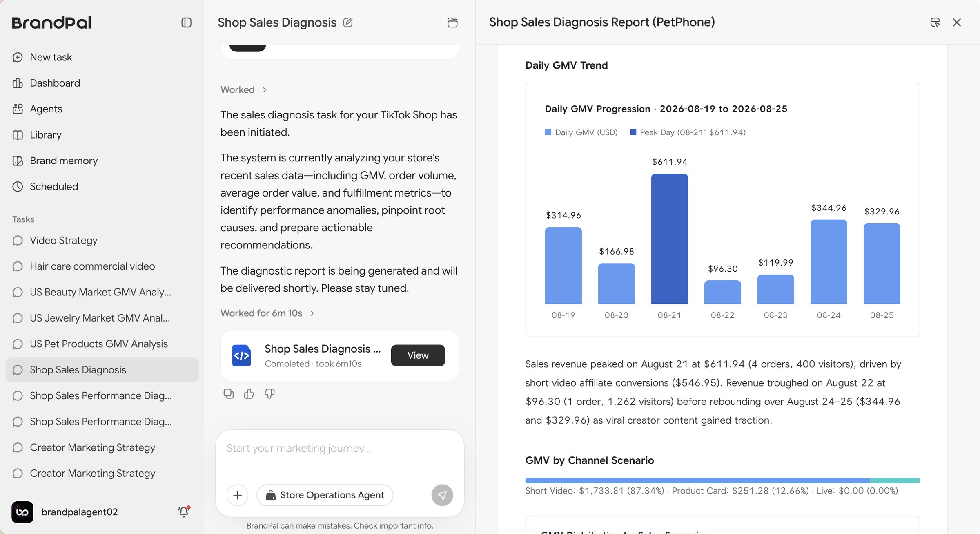
Task: Expand 'Worked for 6m 10s' details
Action: 267,313
